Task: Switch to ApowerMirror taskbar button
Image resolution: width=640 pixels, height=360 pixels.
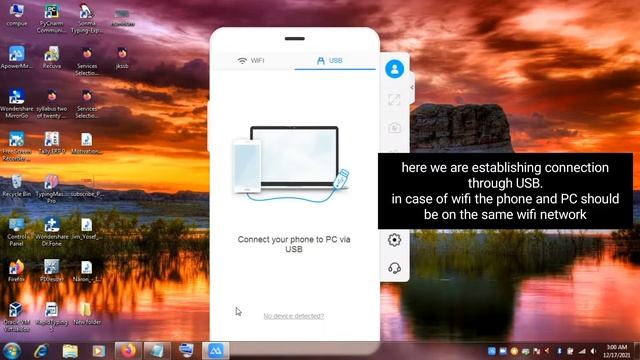Action: coord(216,351)
